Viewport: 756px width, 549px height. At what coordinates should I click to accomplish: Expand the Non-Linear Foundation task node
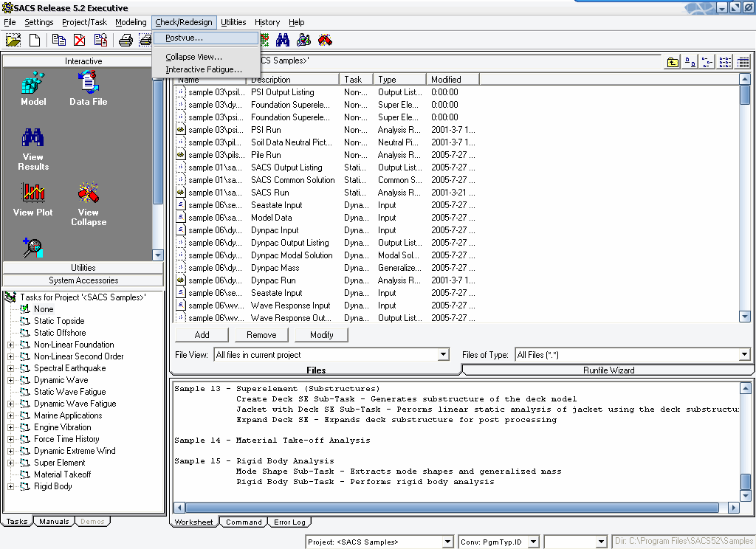point(10,345)
